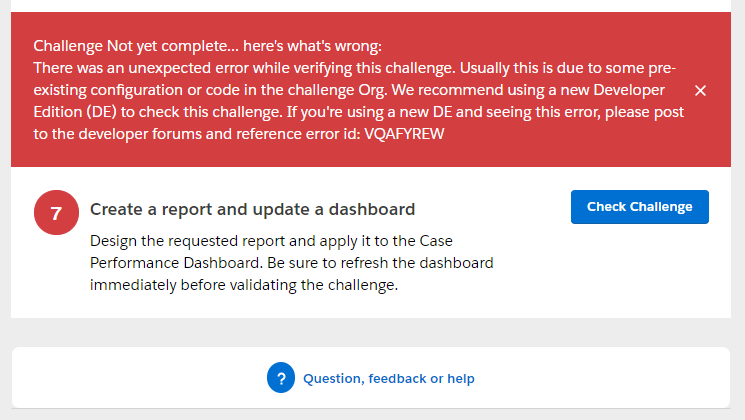Click the 'Challenge Not yet complete' heading
Image resolution: width=745 pixels, height=420 pixels.
click(x=207, y=46)
